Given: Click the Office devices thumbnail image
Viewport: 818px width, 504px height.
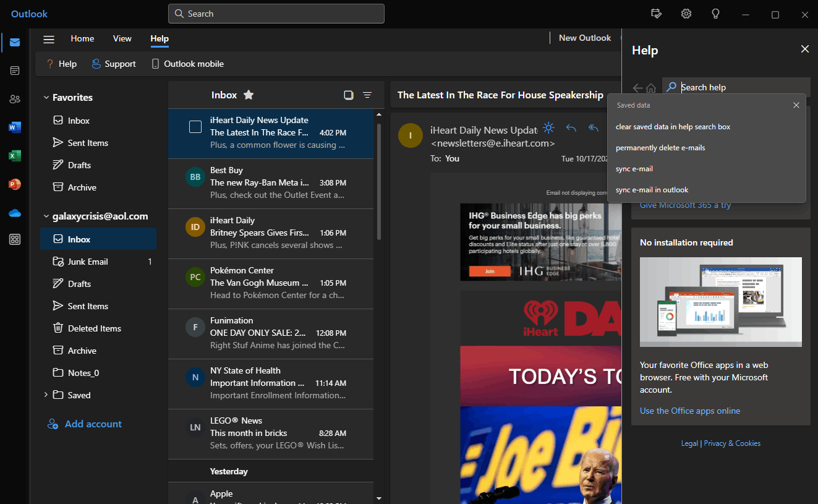Looking at the screenshot, I should tap(721, 302).
